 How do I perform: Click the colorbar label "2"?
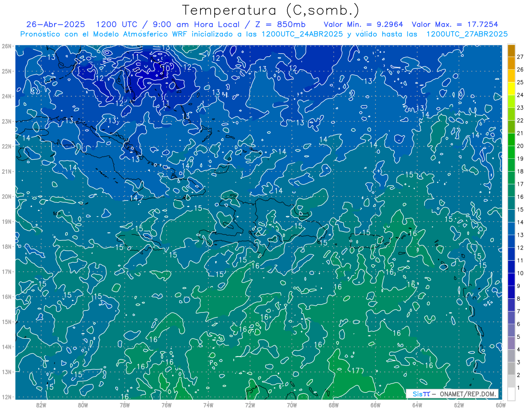pyautogui.click(x=519, y=375)
